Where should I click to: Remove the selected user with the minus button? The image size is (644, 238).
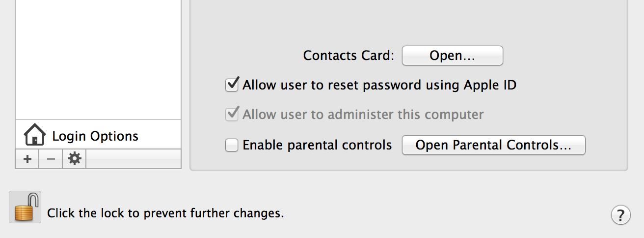click(51, 159)
